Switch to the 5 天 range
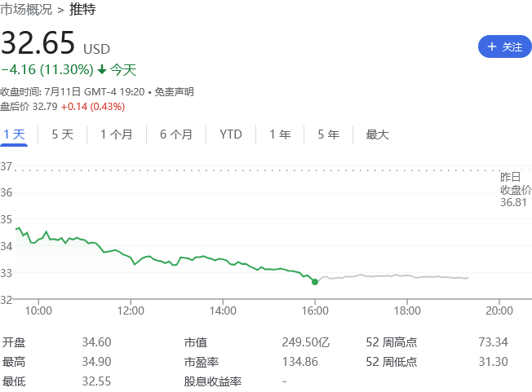This screenshot has width=532, height=392. click(x=63, y=134)
